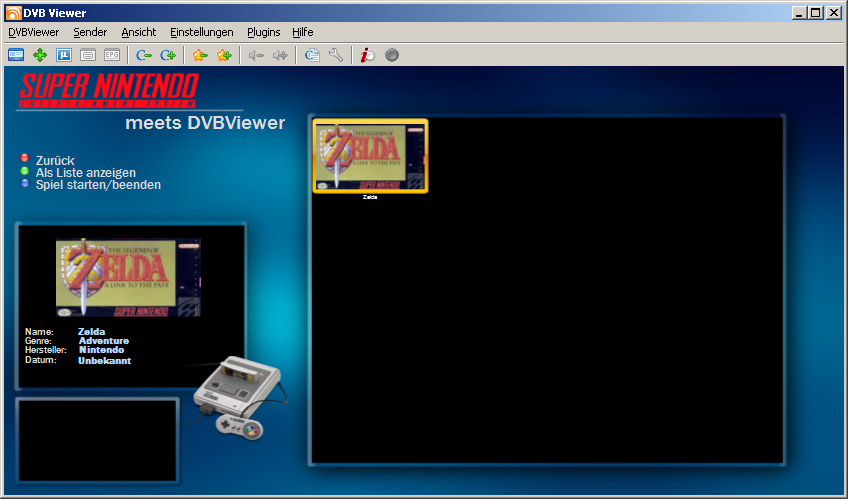Click the large Zelda cover in info panel
Screen dimensions: 848x499
[x=128, y=277]
